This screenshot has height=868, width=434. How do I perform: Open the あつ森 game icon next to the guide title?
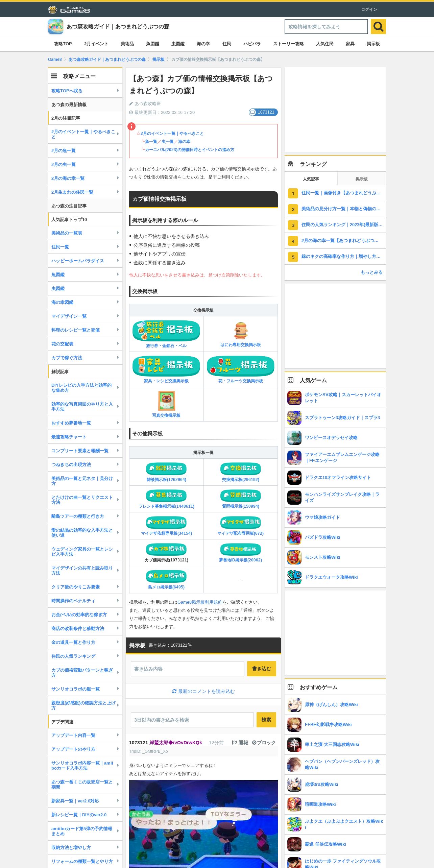point(55,26)
